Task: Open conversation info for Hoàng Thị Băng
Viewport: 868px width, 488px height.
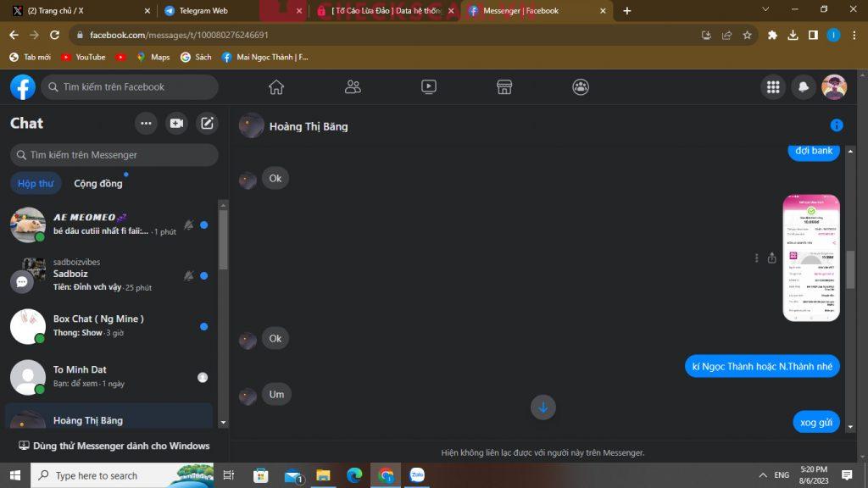Action: pos(837,125)
